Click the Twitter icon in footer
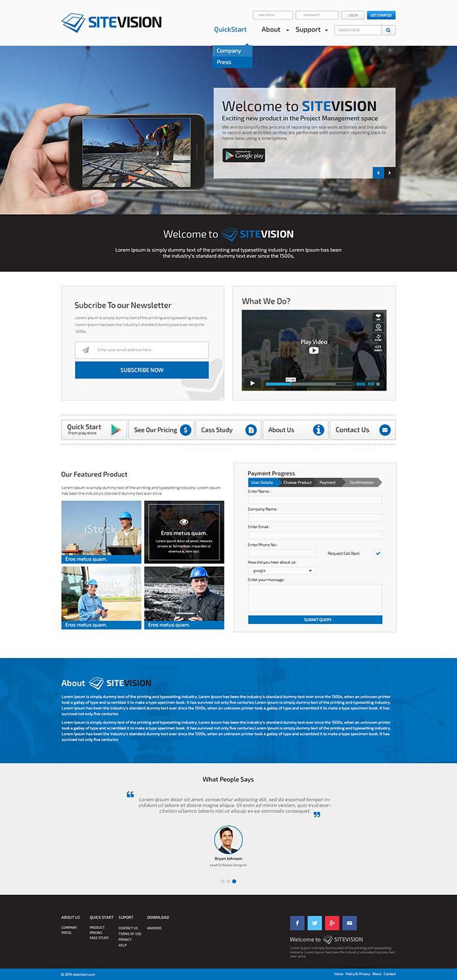 (x=315, y=923)
